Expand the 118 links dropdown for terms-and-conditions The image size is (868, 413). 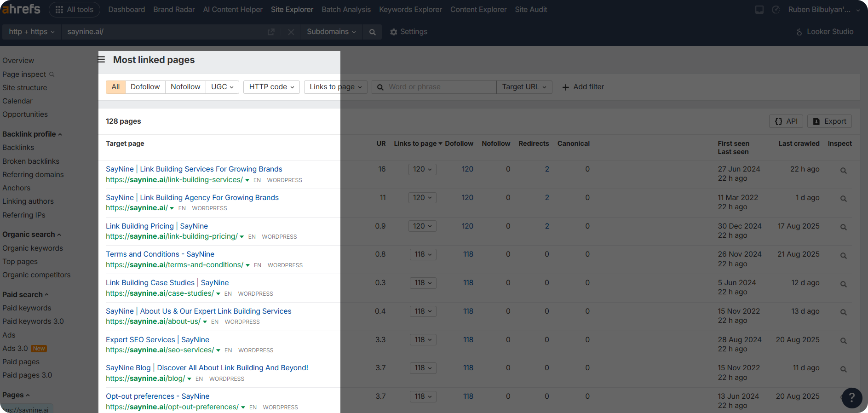pos(423,254)
